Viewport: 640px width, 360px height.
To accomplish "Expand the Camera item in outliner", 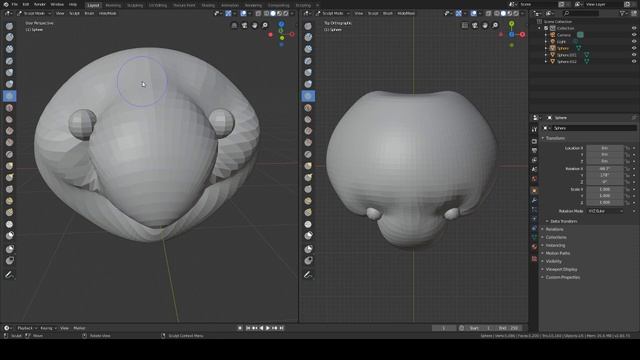I will (546, 35).
